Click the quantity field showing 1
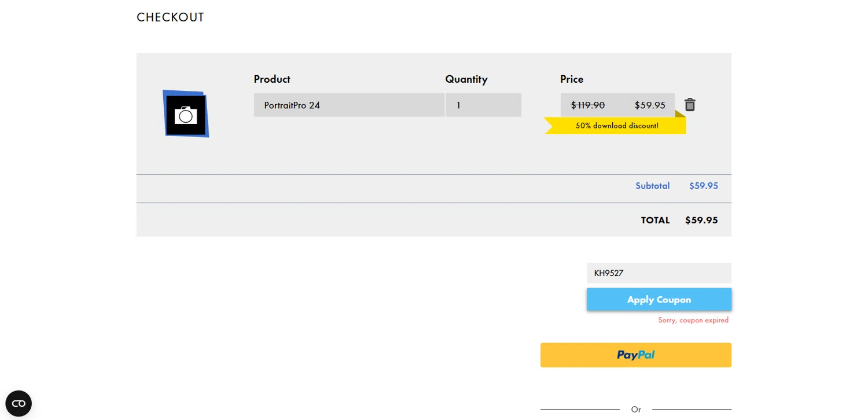Viewport: 868px width, 420px height. tap(484, 105)
